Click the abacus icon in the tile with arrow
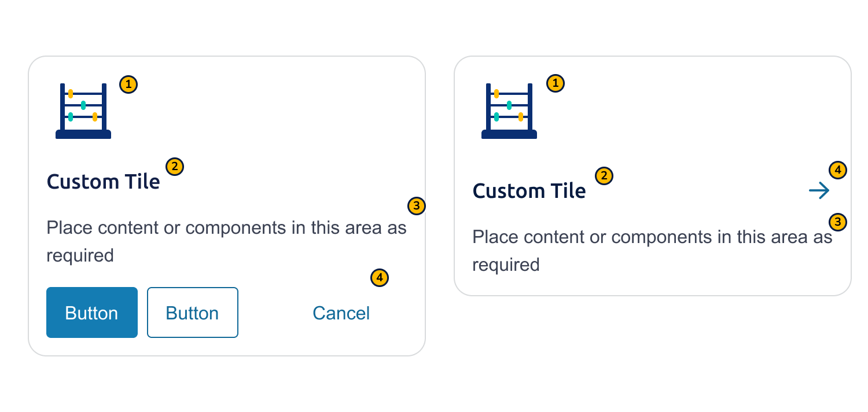Viewport: 868px width, 412px height. click(x=509, y=111)
